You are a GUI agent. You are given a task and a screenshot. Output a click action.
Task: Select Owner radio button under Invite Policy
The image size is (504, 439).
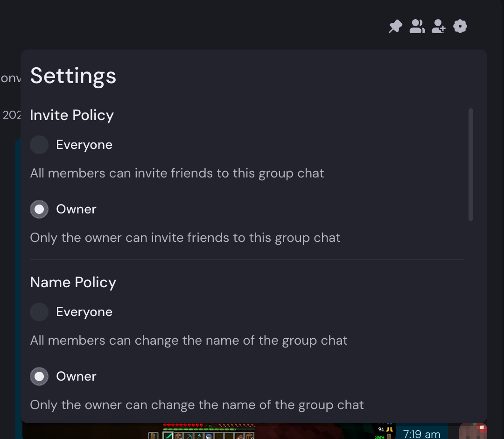point(39,209)
